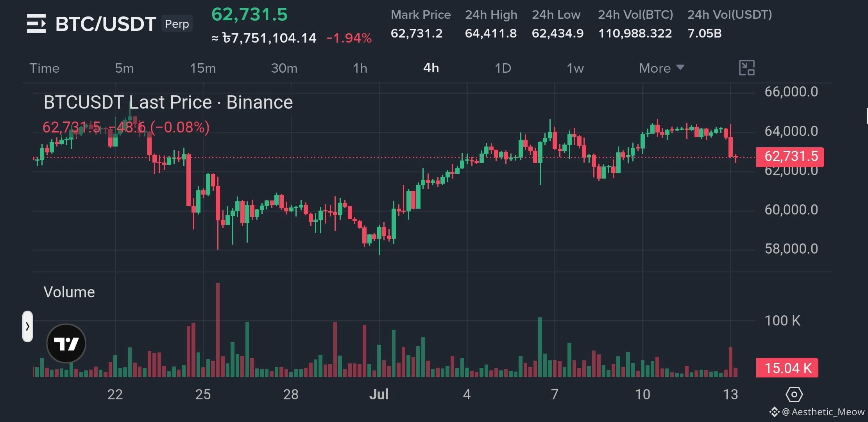Select the 4h interval tab
The width and height of the screenshot is (868, 422).
click(431, 68)
